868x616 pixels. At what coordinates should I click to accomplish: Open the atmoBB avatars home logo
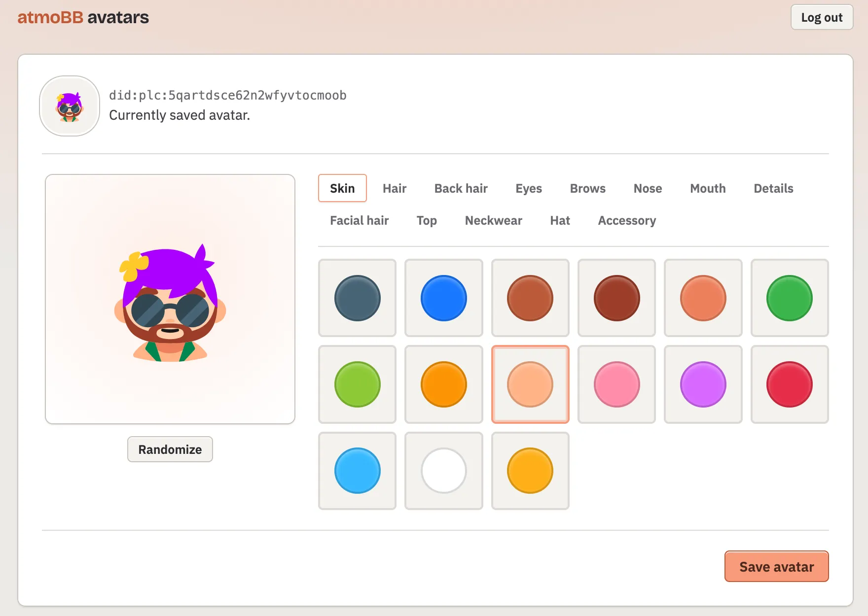click(x=83, y=17)
